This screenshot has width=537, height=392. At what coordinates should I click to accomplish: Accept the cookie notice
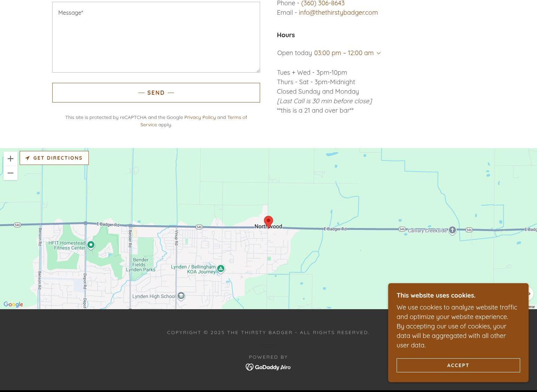[458, 365]
